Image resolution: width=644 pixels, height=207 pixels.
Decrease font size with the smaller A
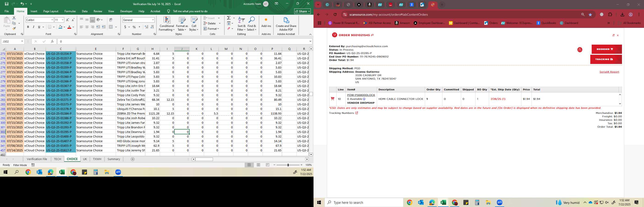[73, 20]
